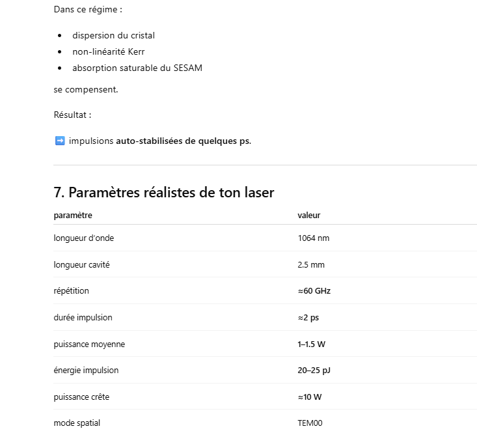477x448 pixels.
Task: Click the "non-linéarité Kerr" bullet item
Action: 109,51
